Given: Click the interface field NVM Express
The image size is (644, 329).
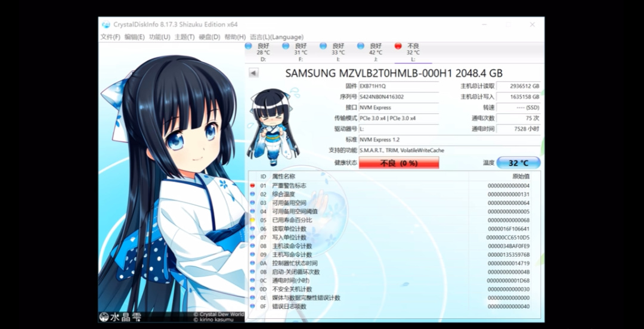Looking at the screenshot, I should click(x=398, y=108).
